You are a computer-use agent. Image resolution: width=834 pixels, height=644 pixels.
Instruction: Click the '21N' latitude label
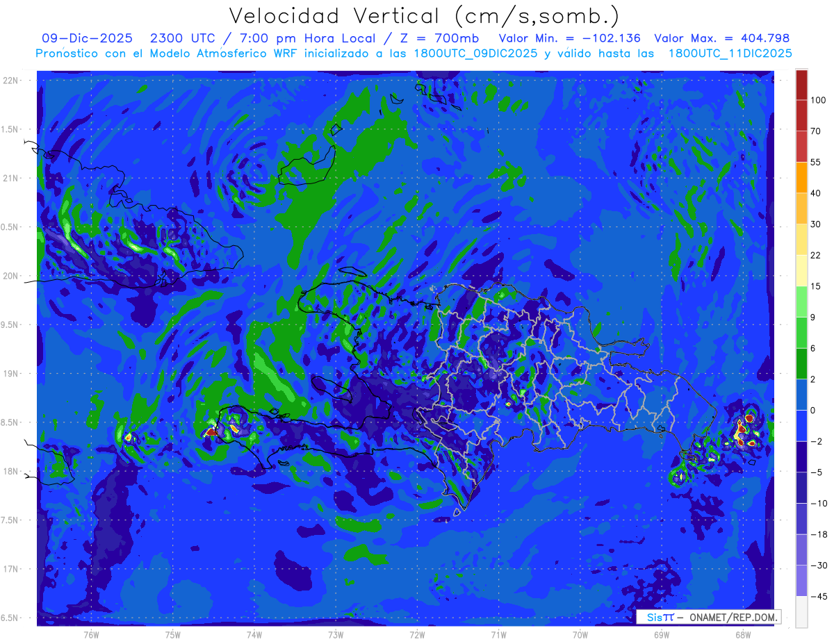point(10,178)
